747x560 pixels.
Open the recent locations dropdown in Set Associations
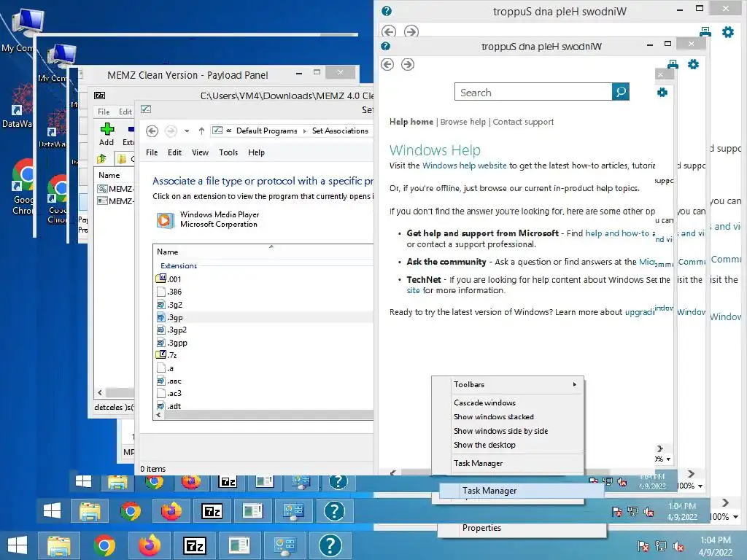coord(187,131)
